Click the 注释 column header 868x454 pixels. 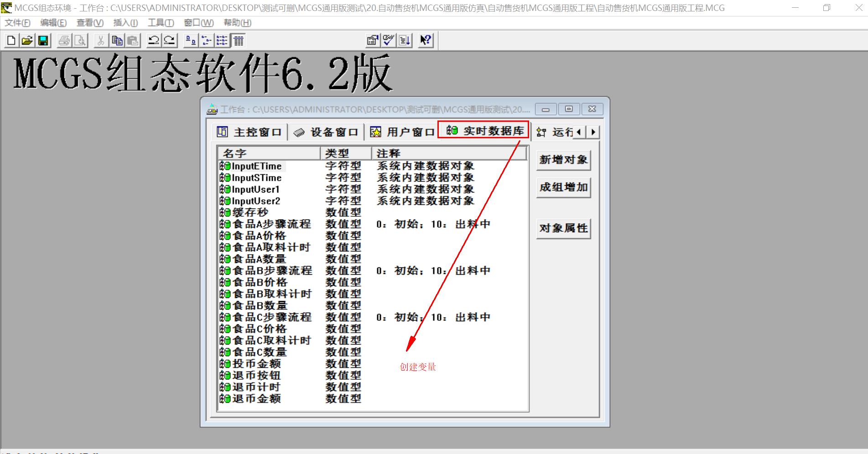click(x=449, y=153)
